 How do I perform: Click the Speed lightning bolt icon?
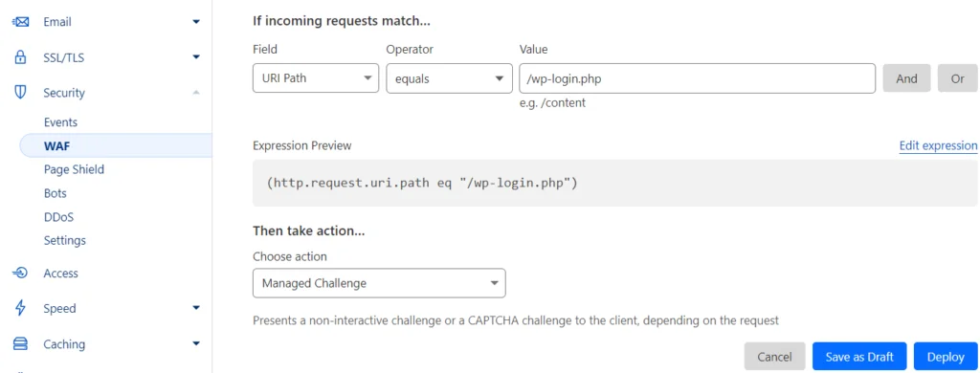tap(21, 308)
